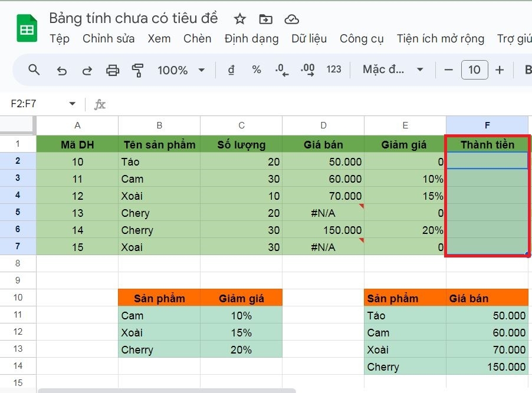Click the increase decimal places icon
Screen dimensions: 532x393
307,70
